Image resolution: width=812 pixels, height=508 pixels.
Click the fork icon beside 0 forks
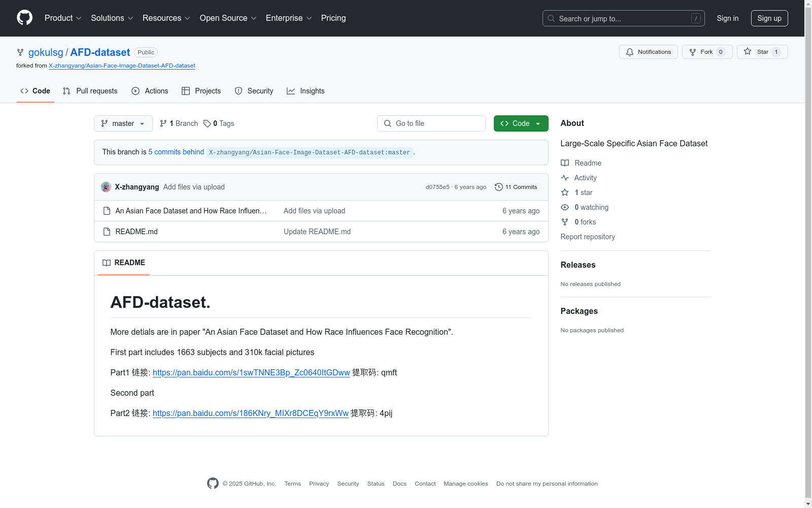point(565,222)
